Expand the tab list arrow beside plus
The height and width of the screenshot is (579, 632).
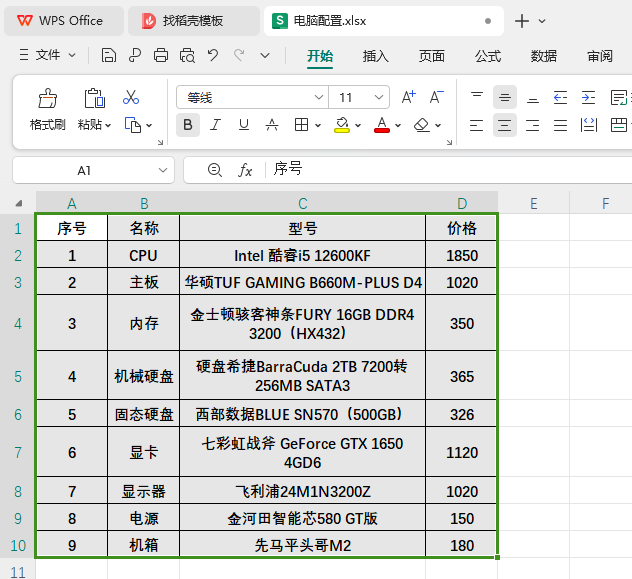tap(542, 21)
